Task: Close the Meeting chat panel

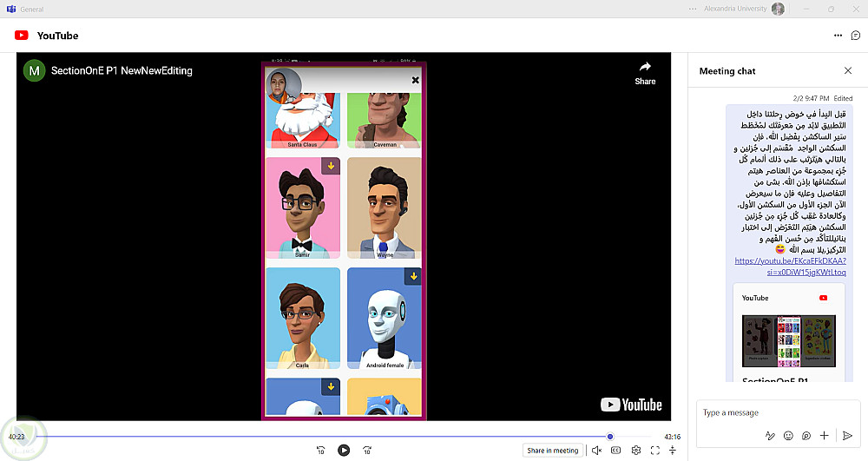Action: (847, 70)
